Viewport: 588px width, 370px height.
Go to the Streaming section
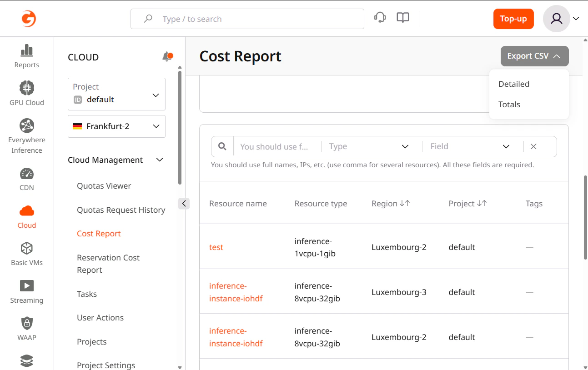click(x=26, y=291)
